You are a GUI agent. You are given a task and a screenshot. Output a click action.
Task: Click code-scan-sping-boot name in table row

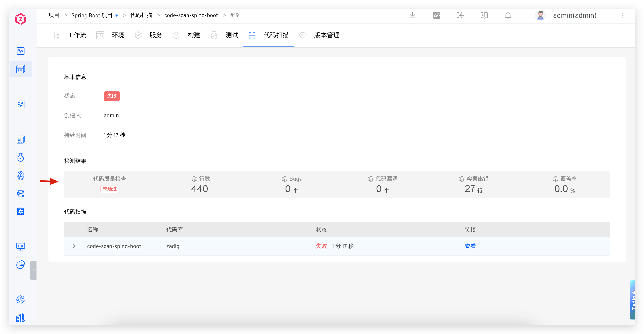[114, 246]
